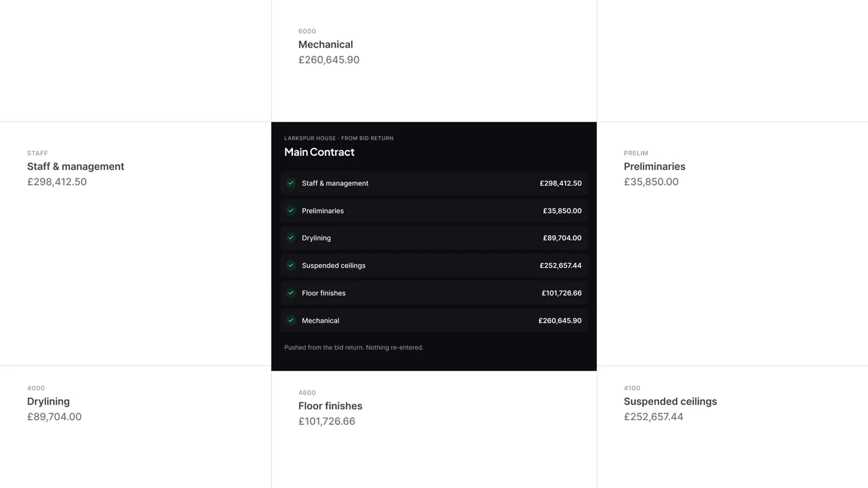The height and width of the screenshot is (488, 868).
Task: Open the Preliminaries card title
Action: pyautogui.click(x=654, y=167)
